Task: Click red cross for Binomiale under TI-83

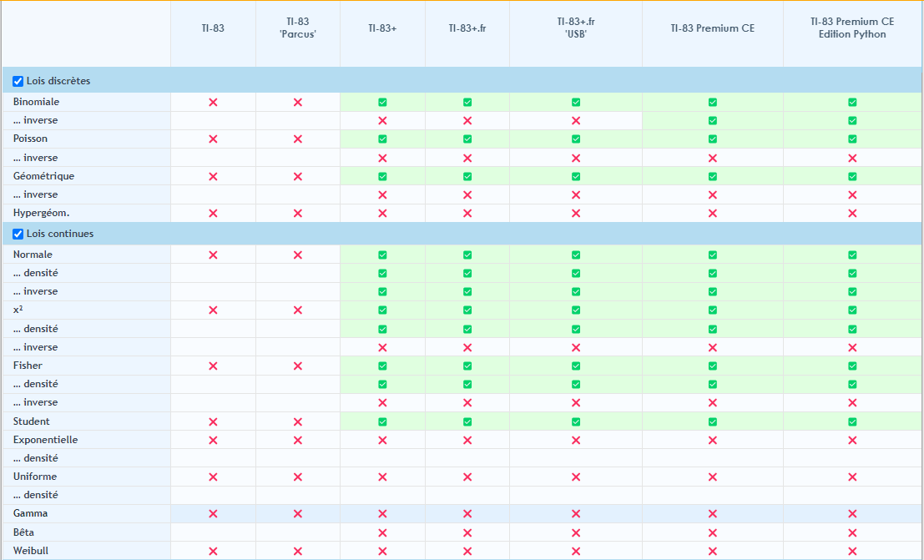Action: 213,103
